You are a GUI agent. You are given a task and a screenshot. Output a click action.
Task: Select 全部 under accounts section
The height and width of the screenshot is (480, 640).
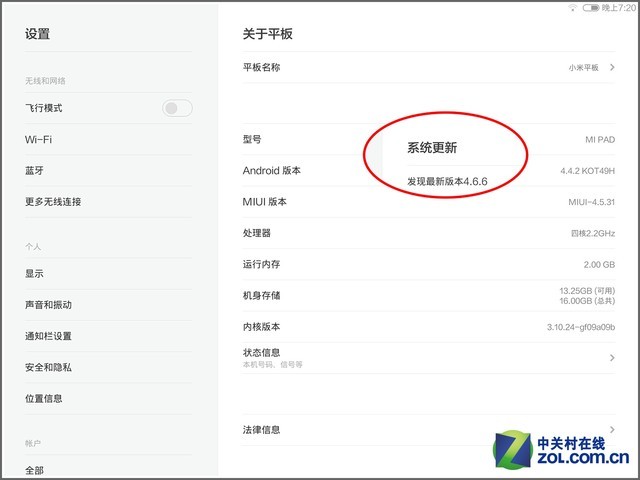34,470
